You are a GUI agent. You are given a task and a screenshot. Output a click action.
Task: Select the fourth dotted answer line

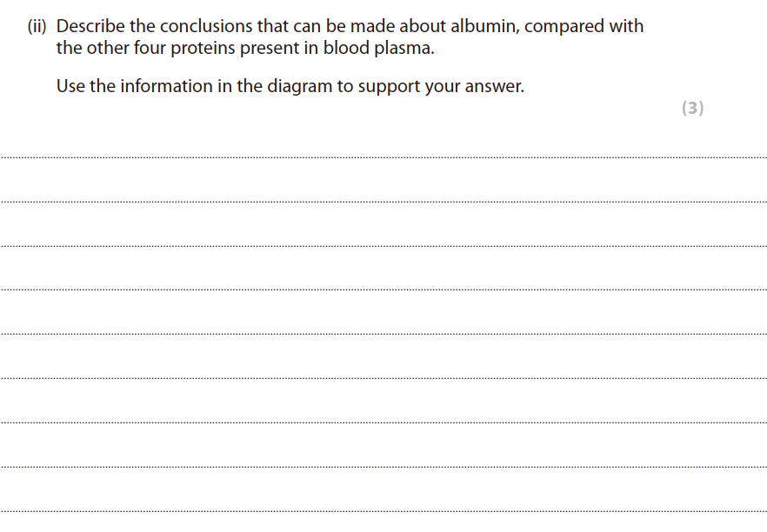(x=383, y=289)
